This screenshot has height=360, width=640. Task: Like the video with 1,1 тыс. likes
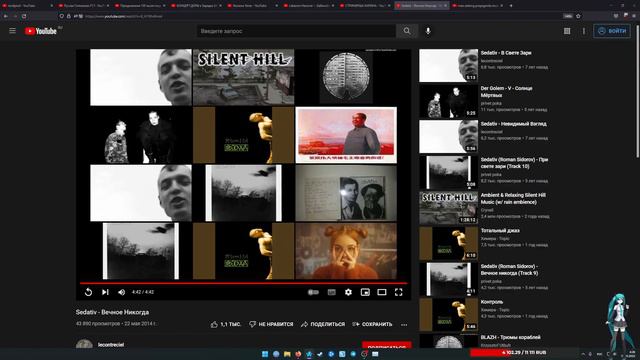click(x=226, y=324)
